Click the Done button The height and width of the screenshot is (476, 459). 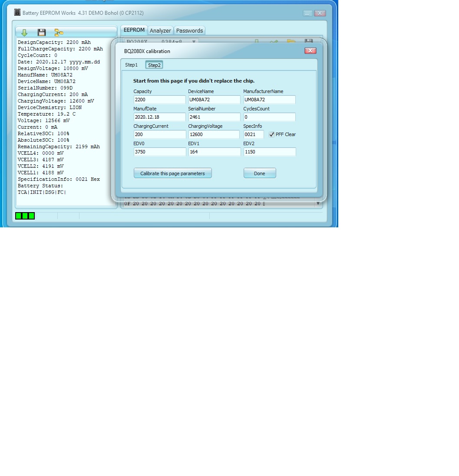pyautogui.click(x=260, y=173)
